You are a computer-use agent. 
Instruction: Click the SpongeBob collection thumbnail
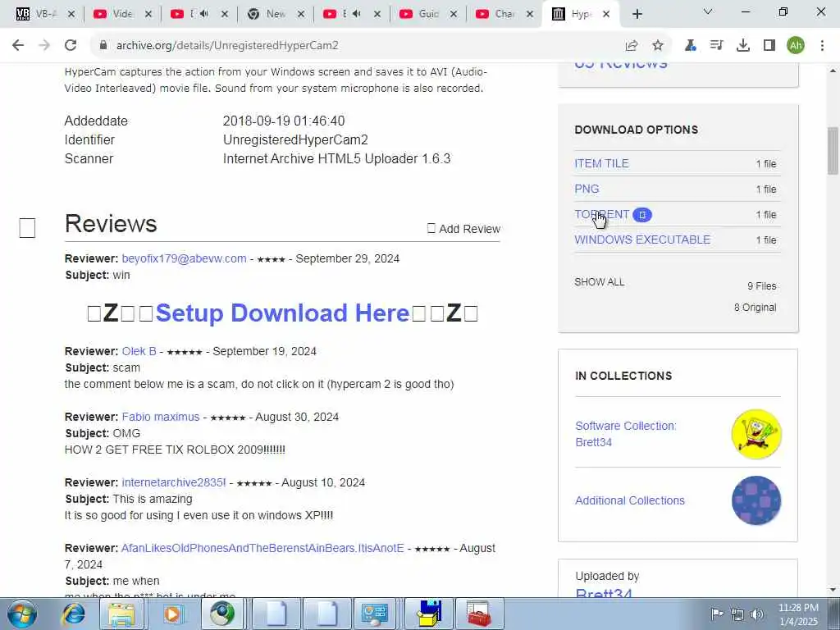click(756, 434)
